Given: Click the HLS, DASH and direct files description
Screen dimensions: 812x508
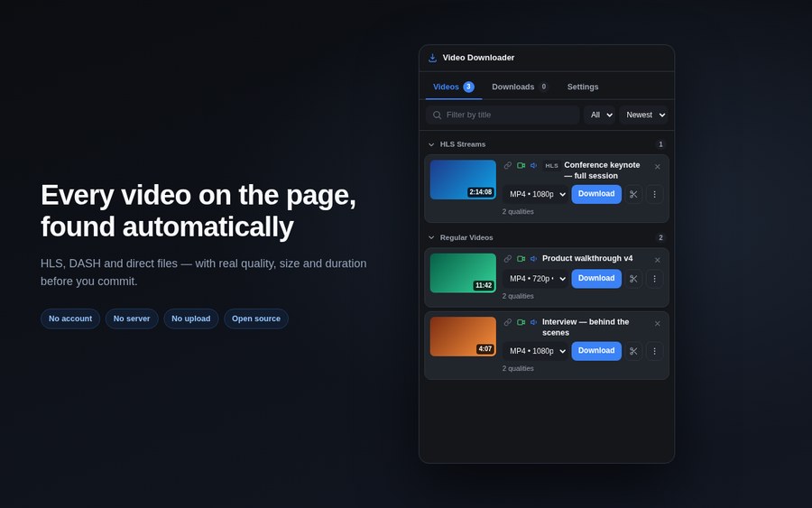Looking at the screenshot, I should tap(204, 272).
